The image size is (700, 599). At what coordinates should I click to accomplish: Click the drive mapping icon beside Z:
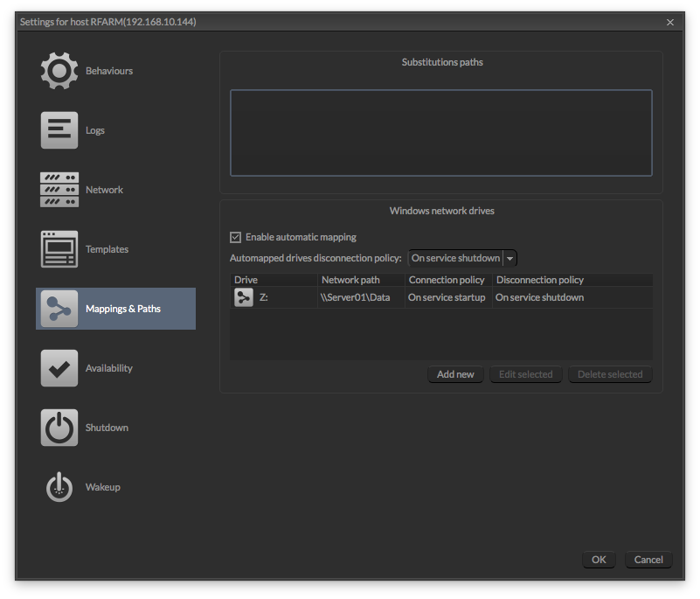coord(243,296)
